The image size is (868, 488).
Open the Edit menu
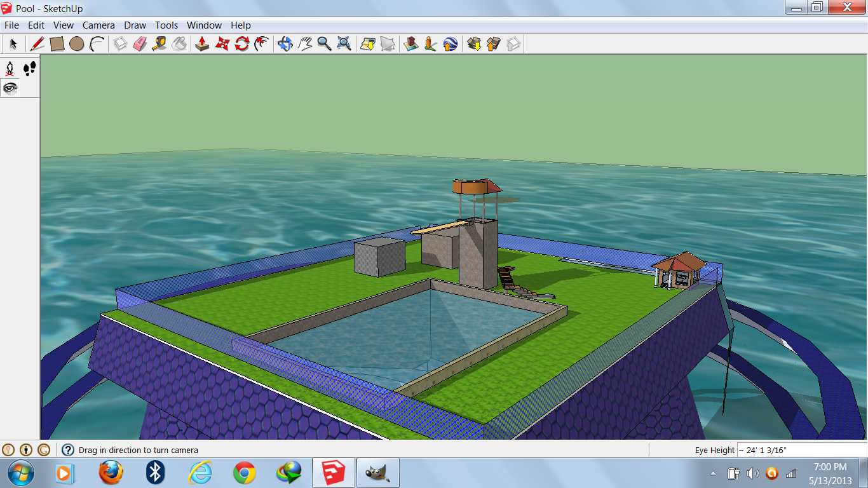click(x=36, y=25)
